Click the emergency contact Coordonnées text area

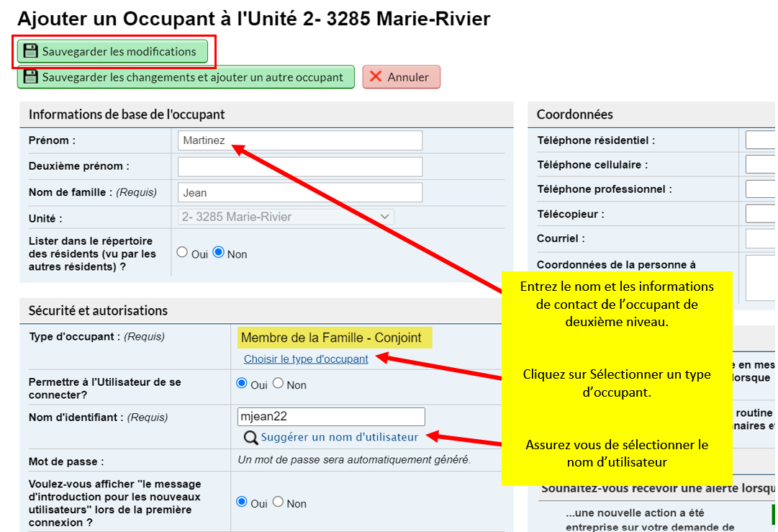click(x=761, y=278)
